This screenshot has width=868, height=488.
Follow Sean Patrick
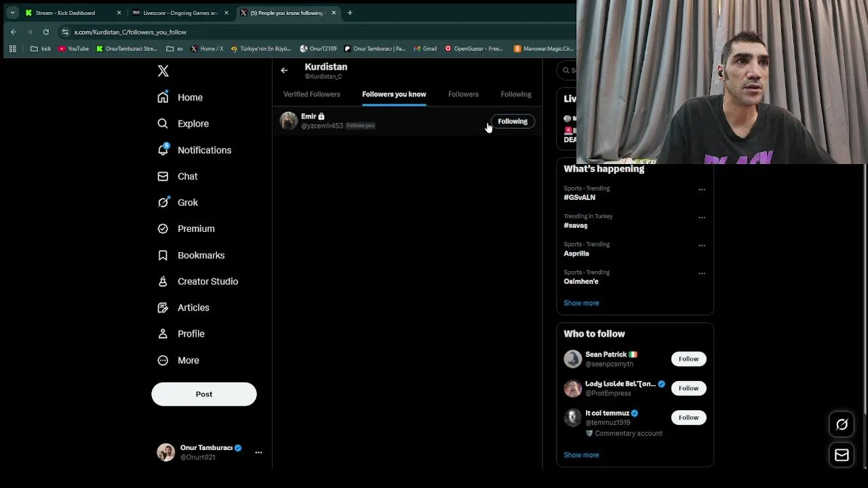[x=688, y=359]
